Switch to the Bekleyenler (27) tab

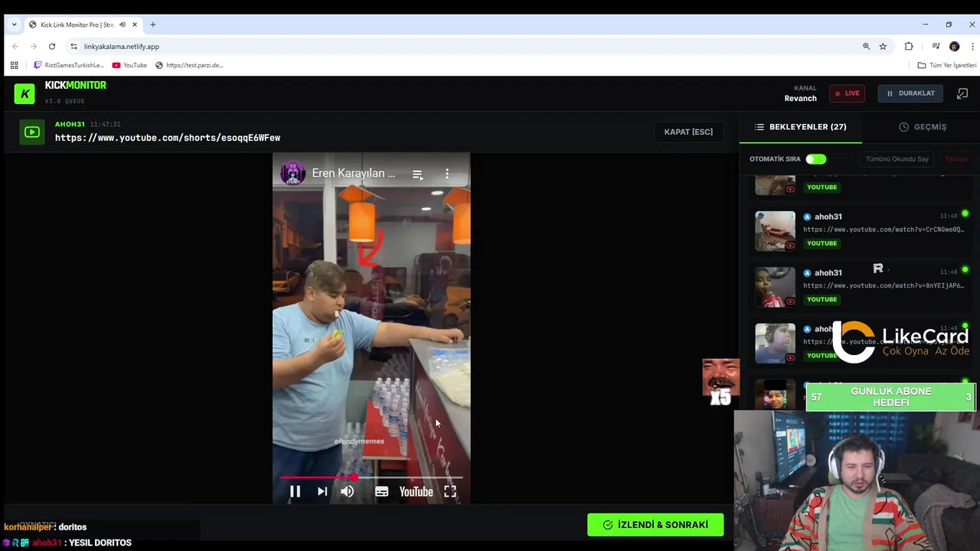801,127
